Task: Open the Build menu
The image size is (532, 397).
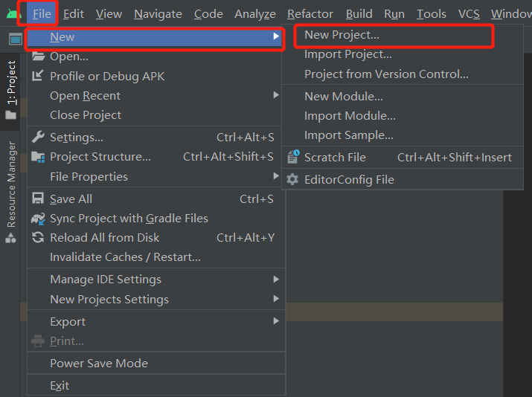Action: pos(359,14)
